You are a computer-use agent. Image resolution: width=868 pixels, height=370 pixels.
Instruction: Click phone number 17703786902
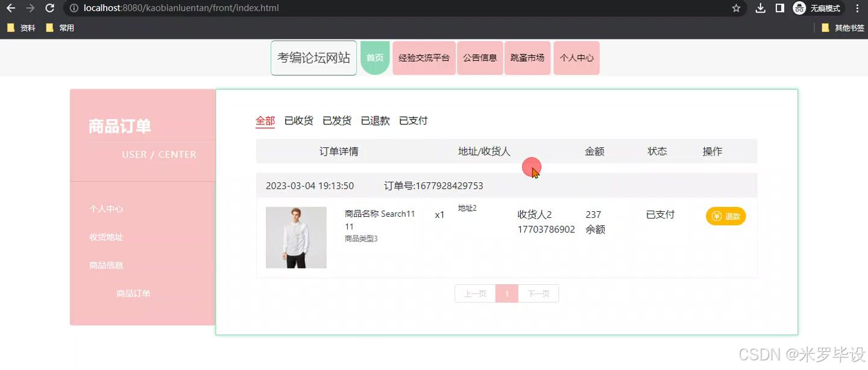pos(546,229)
